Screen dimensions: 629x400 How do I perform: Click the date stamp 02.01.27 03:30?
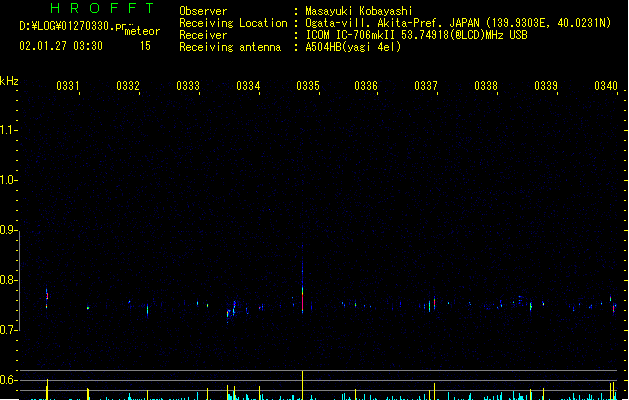click(x=61, y=46)
